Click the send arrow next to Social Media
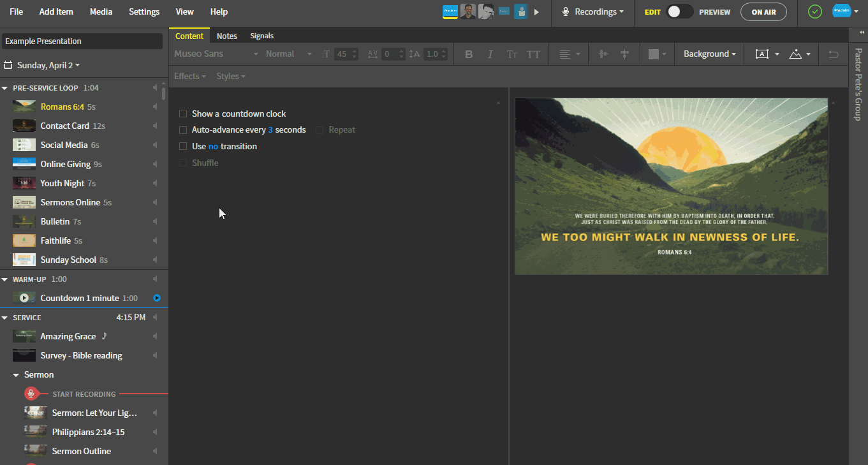 (x=155, y=145)
